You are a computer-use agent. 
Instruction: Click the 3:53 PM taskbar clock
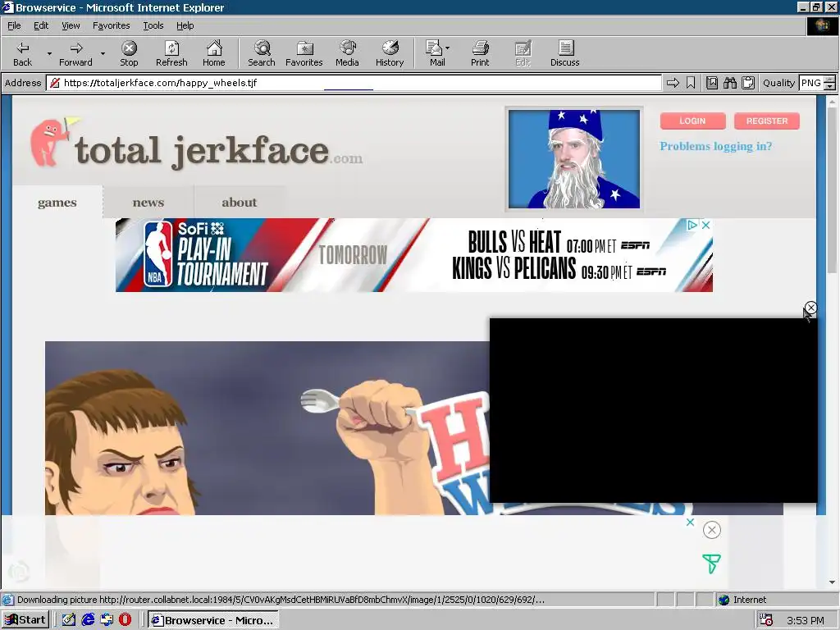coord(806,620)
